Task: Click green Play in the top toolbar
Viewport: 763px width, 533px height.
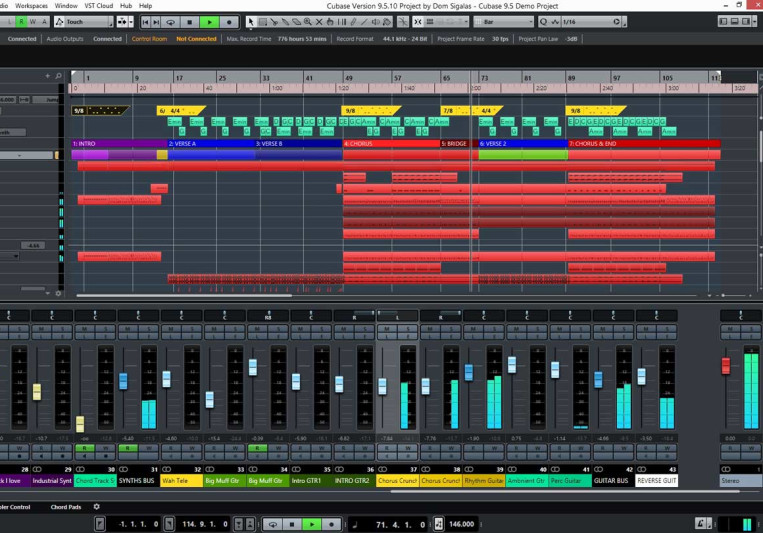Action: [209, 22]
